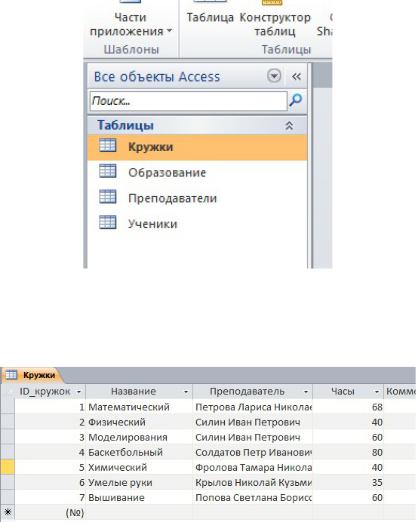The width and height of the screenshot is (416, 522).
Task: Click Фролова Тамара teacher cell
Action: tap(253, 467)
